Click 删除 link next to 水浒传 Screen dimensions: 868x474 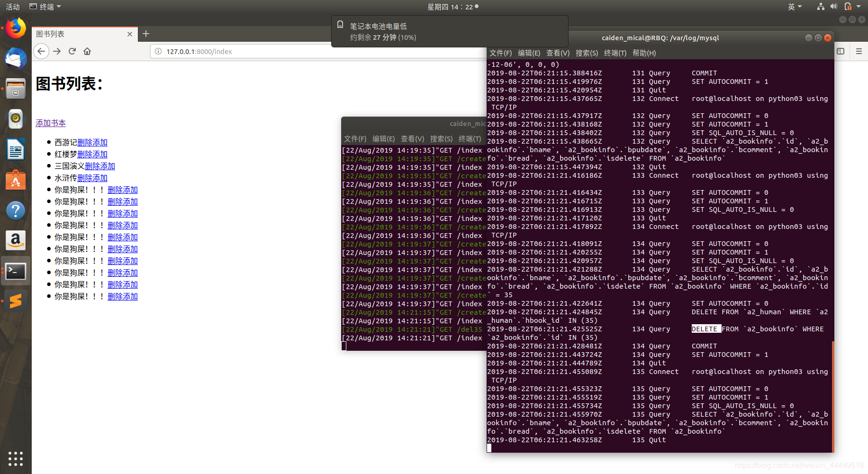[x=85, y=178]
